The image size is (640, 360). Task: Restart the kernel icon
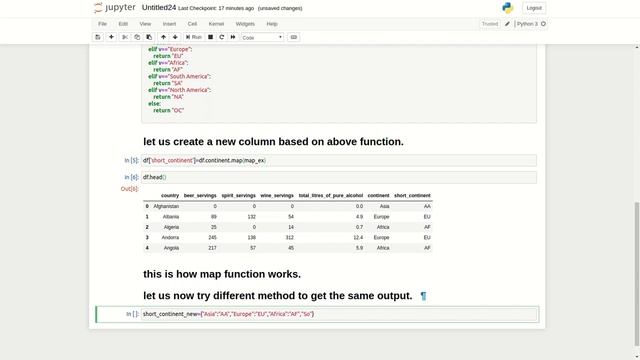[x=222, y=37]
